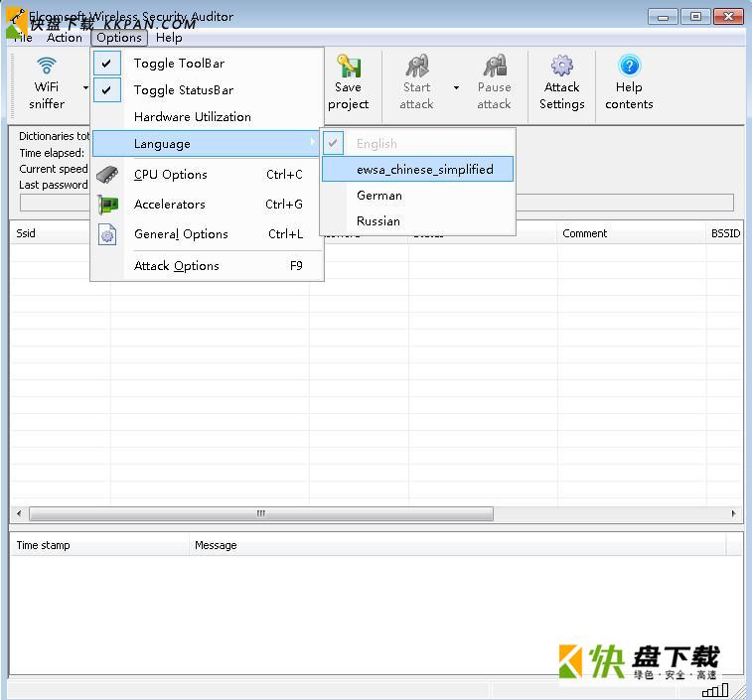Viewport: 752px width, 700px height.
Task: Open the File menu
Action: click(x=23, y=38)
